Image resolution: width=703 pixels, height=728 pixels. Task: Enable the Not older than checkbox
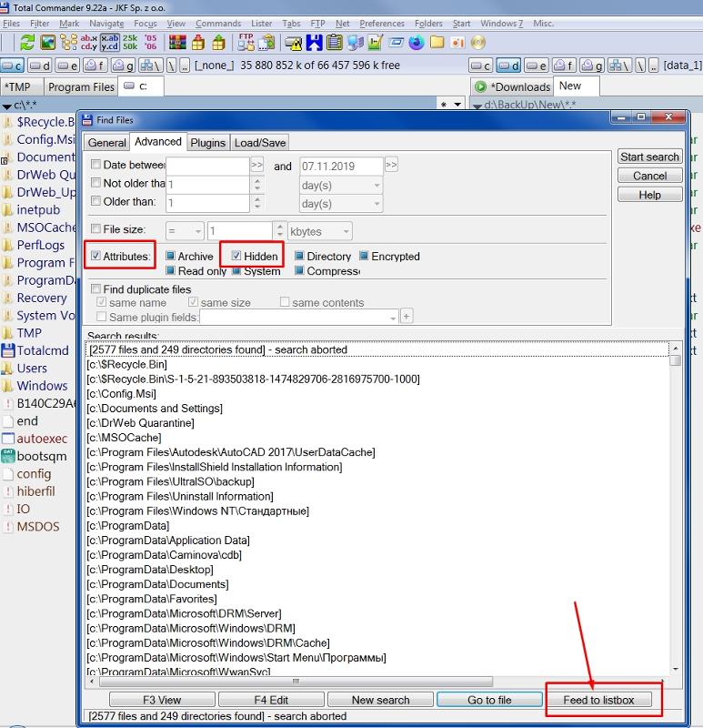pos(96,183)
